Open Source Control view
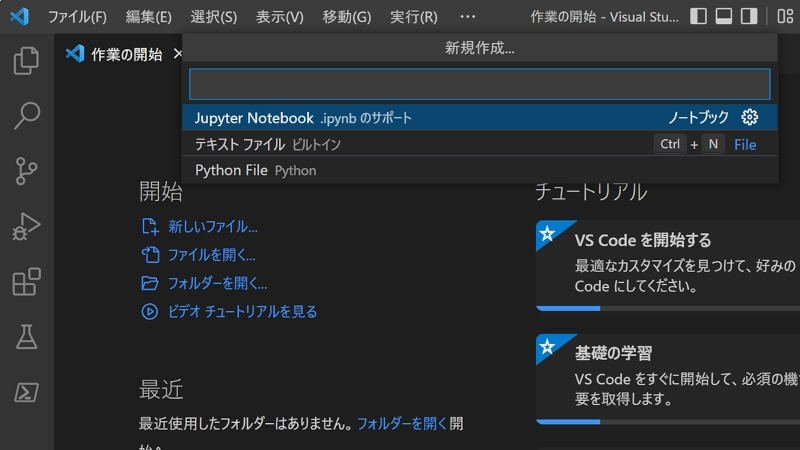The width and height of the screenshot is (800, 450). point(26,171)
